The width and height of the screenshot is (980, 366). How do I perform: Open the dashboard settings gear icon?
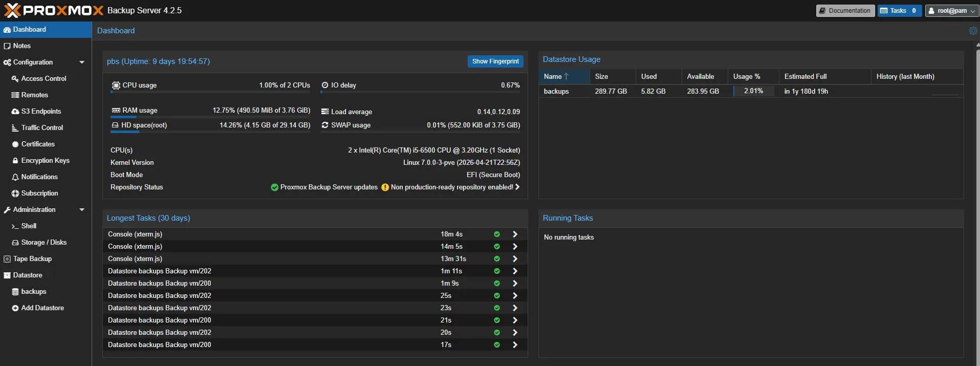973,31
